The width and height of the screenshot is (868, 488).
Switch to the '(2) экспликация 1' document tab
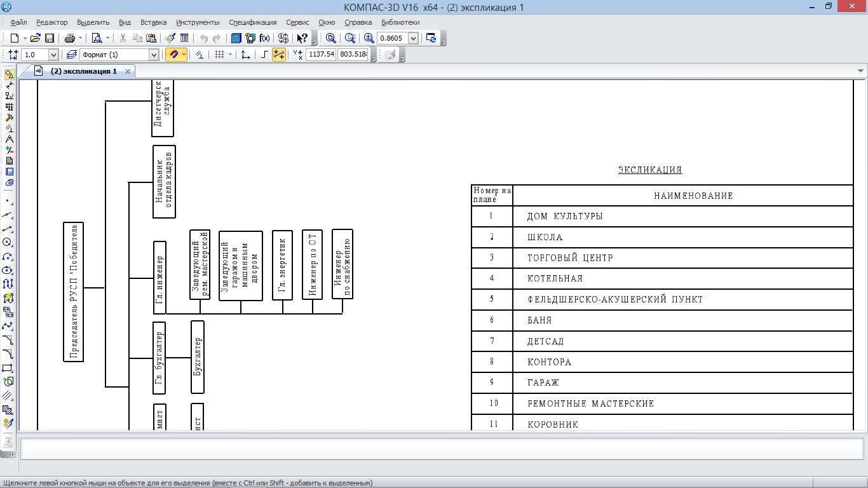coord(83,71)
